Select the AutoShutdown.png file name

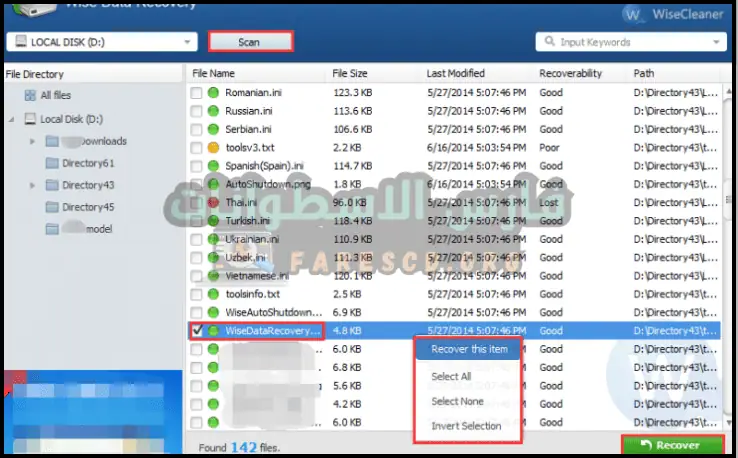coord(268,184)
